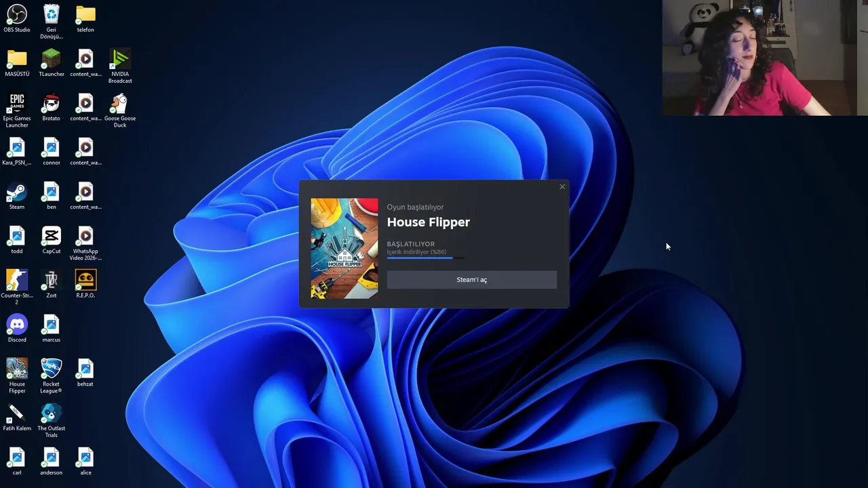
Task: Click the Steam desktop shortcut
Action: (17, 196)
